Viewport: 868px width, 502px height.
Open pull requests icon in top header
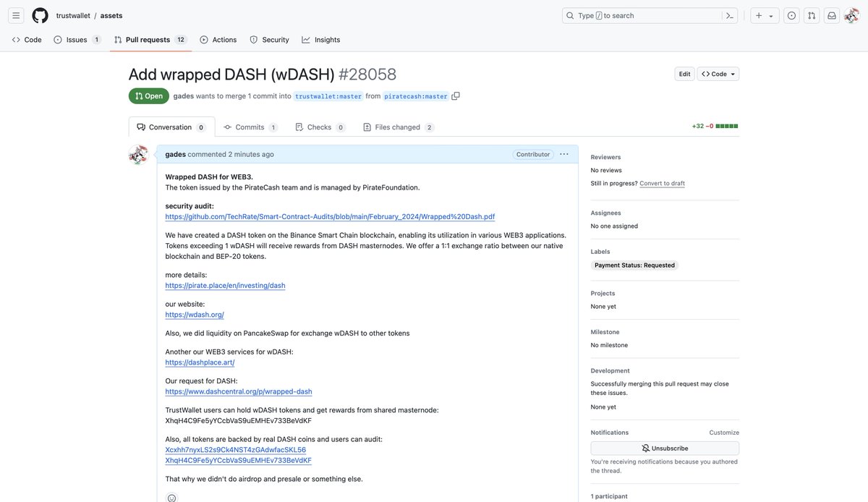coord(812,15)
